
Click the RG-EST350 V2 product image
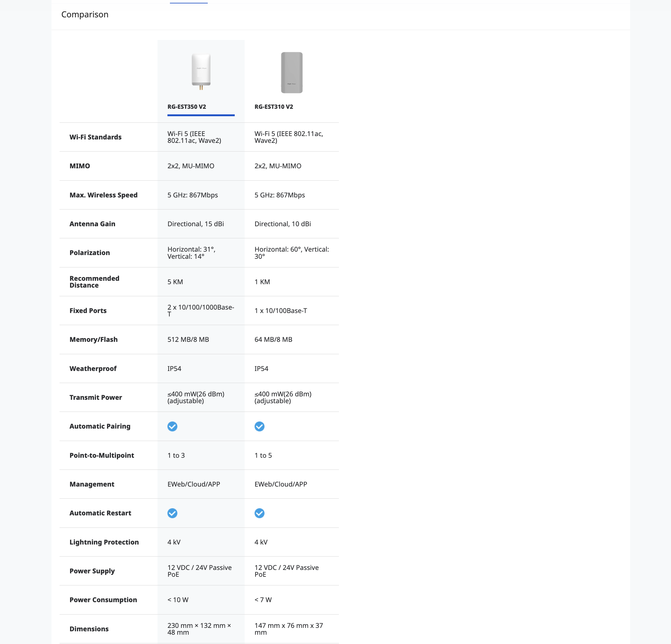tap(201, 72)
